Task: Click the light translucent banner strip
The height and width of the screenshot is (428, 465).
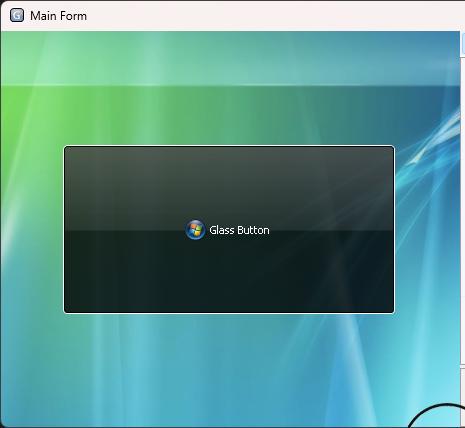Action: pos(230,58)
